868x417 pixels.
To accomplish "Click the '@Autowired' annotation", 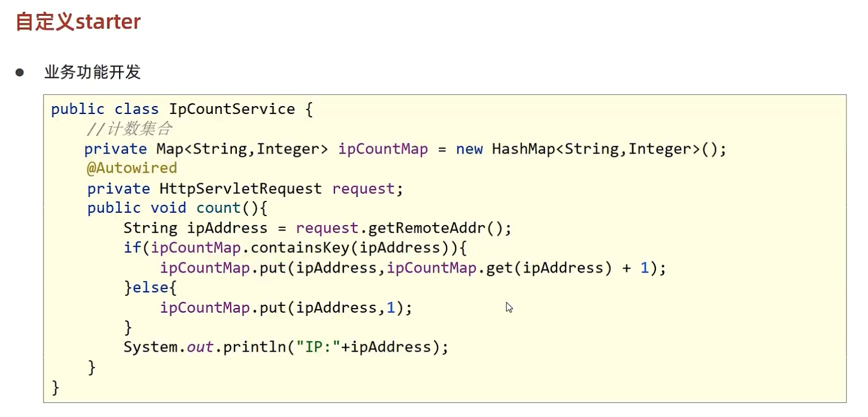I will (x=132, y=168).
